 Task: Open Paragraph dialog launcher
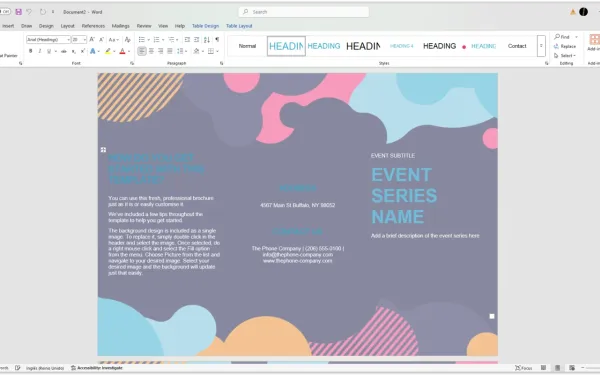(222, 63)
